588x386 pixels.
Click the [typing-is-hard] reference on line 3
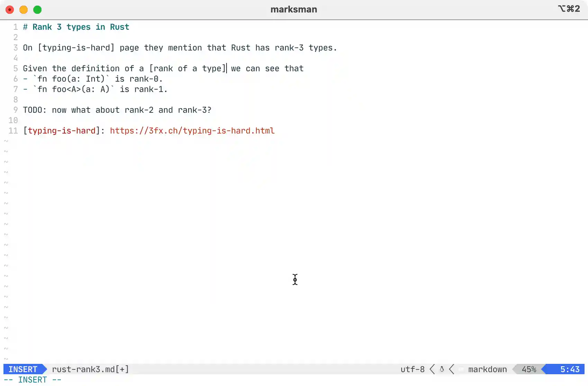pos(76,48)
